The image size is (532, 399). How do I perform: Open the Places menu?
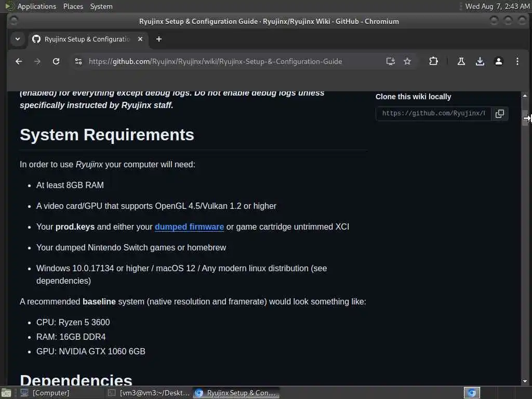(73, 6)
